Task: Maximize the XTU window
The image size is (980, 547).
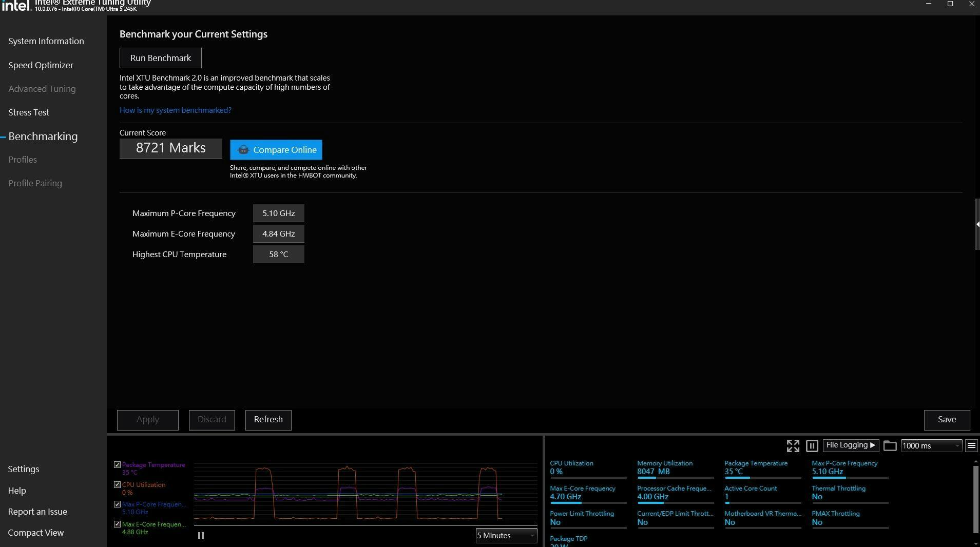Action: pos(950,4)
